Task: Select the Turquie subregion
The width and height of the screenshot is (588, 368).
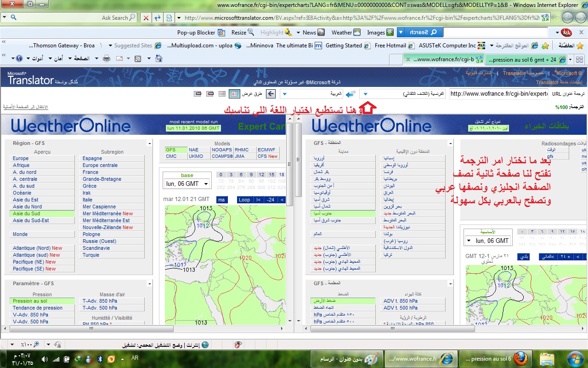Action: point(113,255)
